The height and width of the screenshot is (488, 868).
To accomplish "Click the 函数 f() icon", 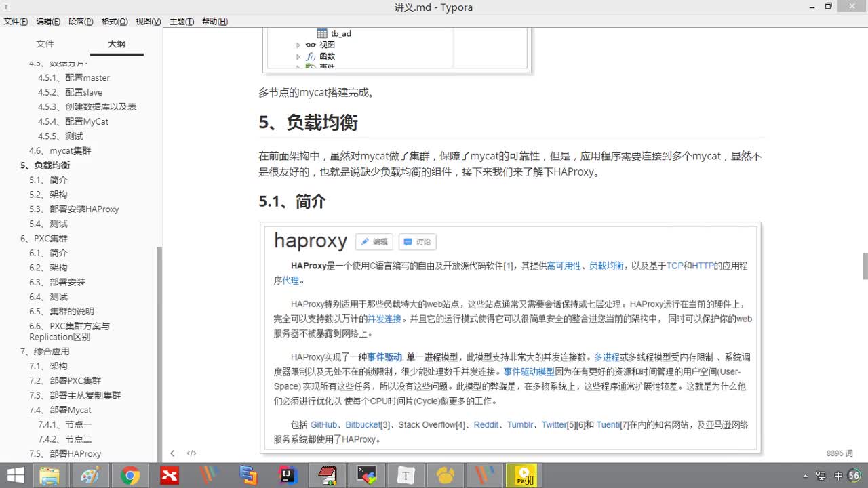I will coord(311,57).
